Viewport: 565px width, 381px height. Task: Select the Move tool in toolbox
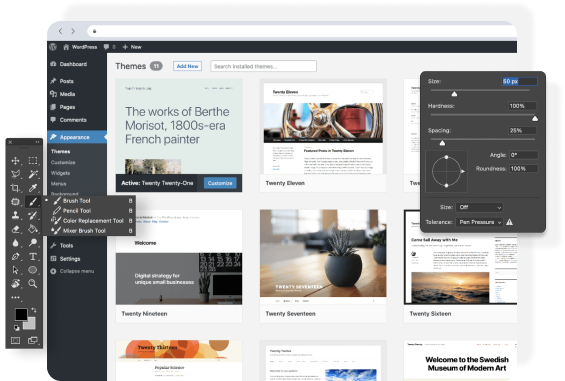coord(15,161)
